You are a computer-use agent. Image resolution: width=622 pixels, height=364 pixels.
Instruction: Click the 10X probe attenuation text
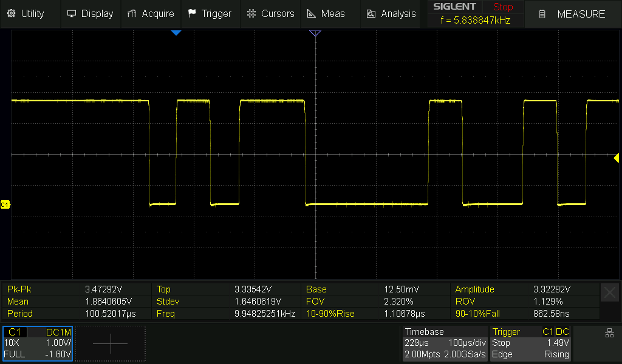12,343
